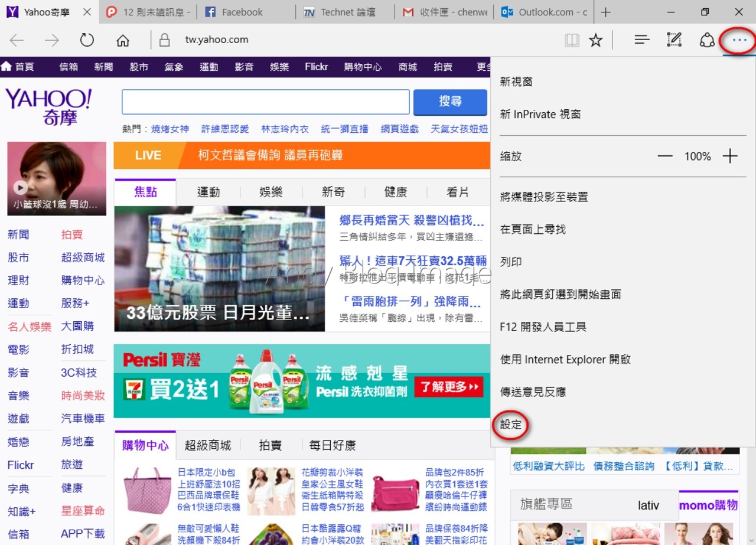This screenshot has height=545, width=756.
Task: Open the 33億元股票 news image
Action: point(220,269)
